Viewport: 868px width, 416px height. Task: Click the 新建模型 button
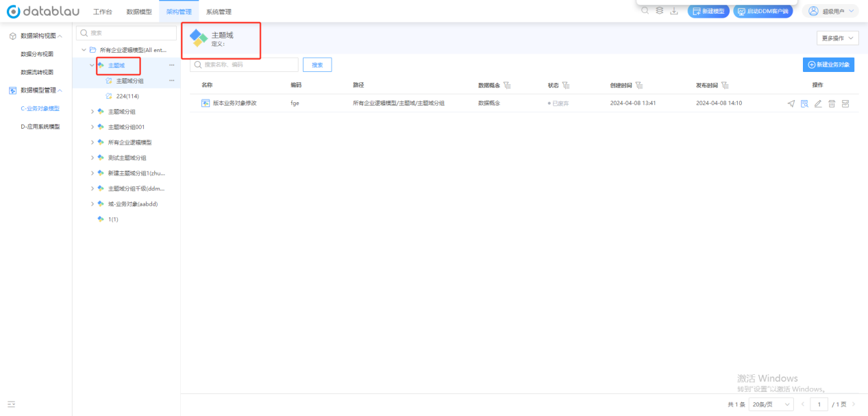pyautogui.click(x=708, y=11)
